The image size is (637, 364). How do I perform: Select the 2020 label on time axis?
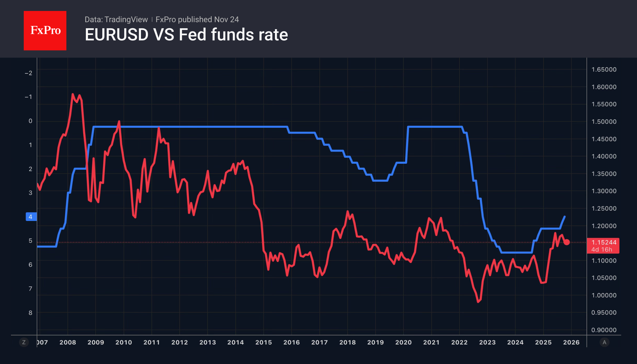[403, 342]
